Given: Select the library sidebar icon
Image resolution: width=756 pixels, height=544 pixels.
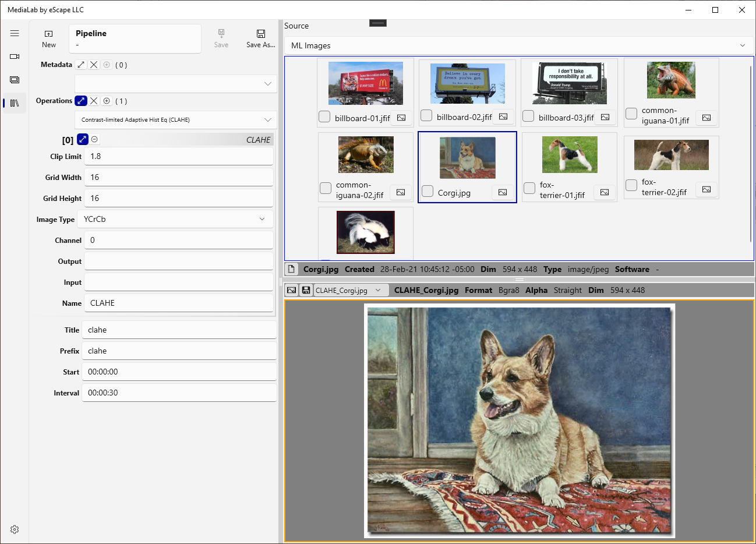Looking at the screenshot, I should [x=15, y=103].
